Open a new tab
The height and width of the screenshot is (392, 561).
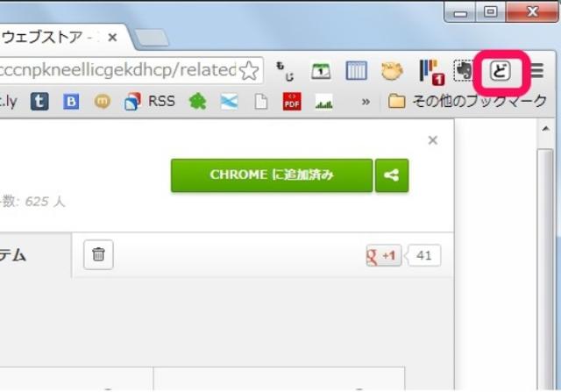point(152,38)
